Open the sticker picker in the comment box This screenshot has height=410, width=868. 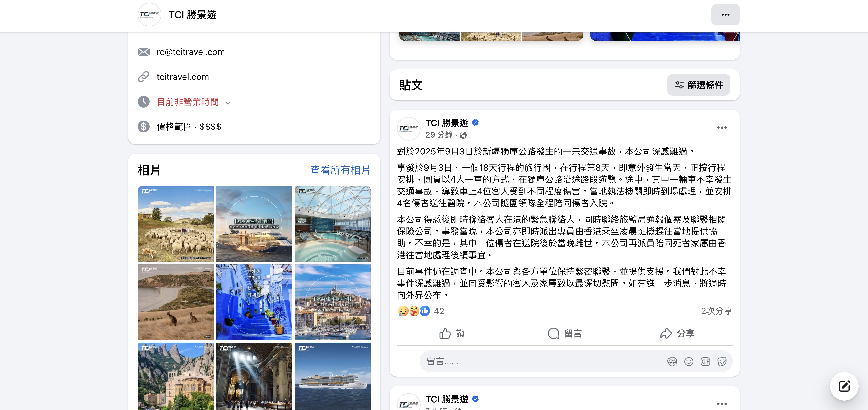722,362
